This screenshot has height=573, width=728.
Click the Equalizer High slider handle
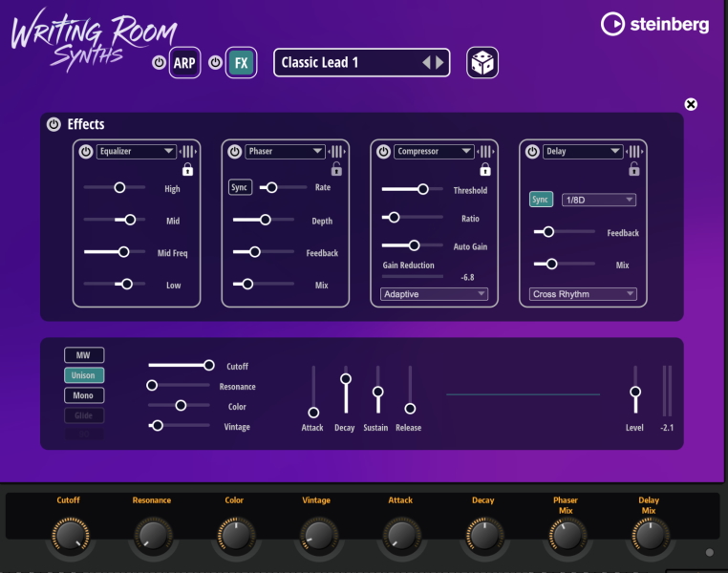tap(119, 187)
